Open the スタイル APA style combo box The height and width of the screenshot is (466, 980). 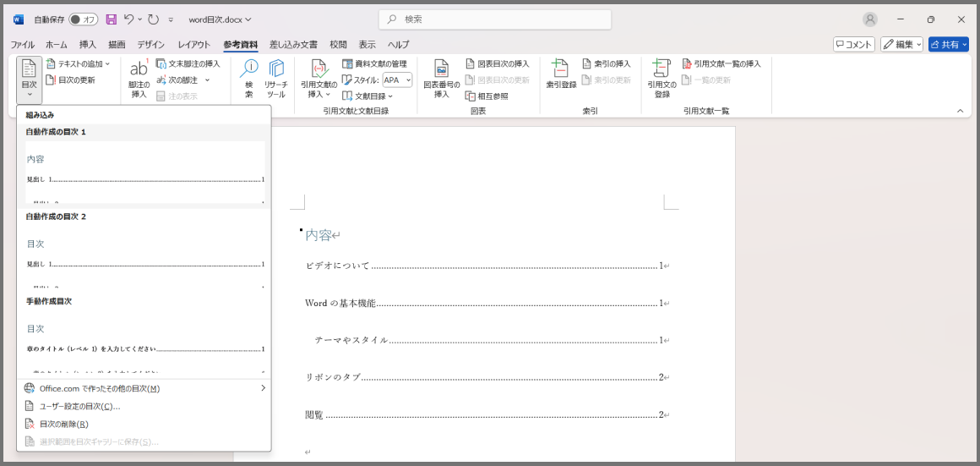tap(398, 80)
